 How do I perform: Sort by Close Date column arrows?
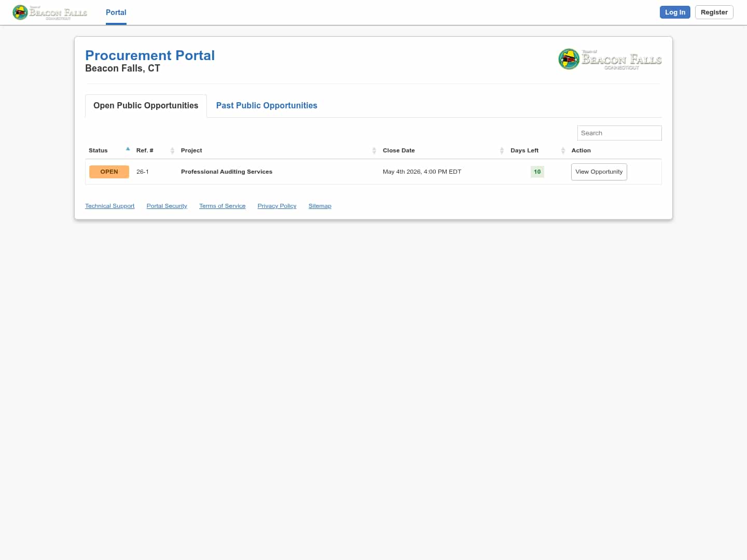[x=502, y=150]
